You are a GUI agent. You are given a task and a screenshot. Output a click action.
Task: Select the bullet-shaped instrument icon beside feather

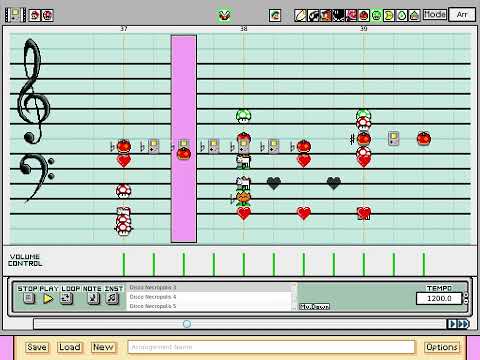click(313, 15)
